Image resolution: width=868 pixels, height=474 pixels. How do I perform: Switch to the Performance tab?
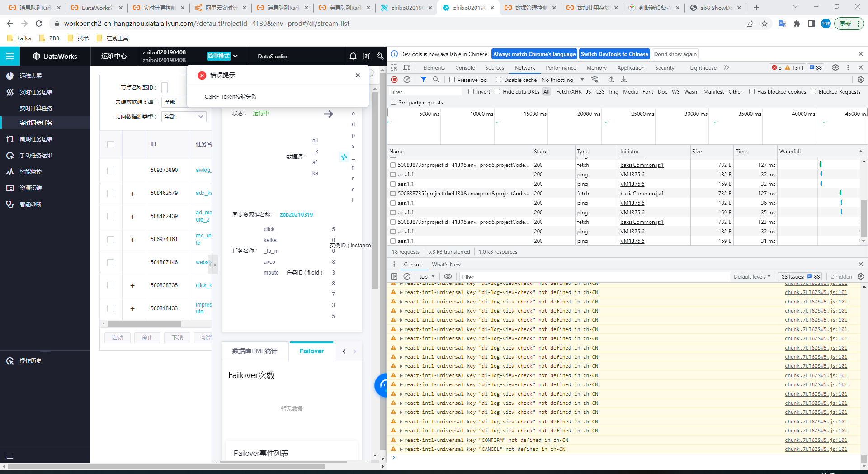point(561,67)
